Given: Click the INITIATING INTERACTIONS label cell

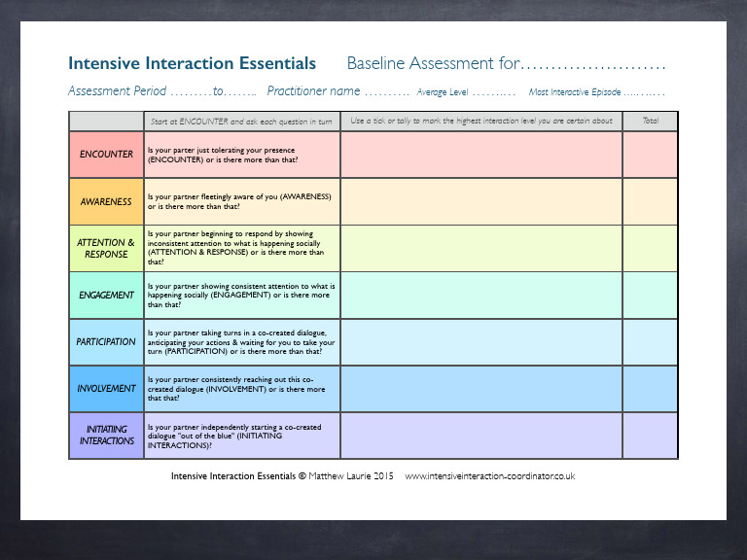Looking at the screenshot, I should click(106, 436).
